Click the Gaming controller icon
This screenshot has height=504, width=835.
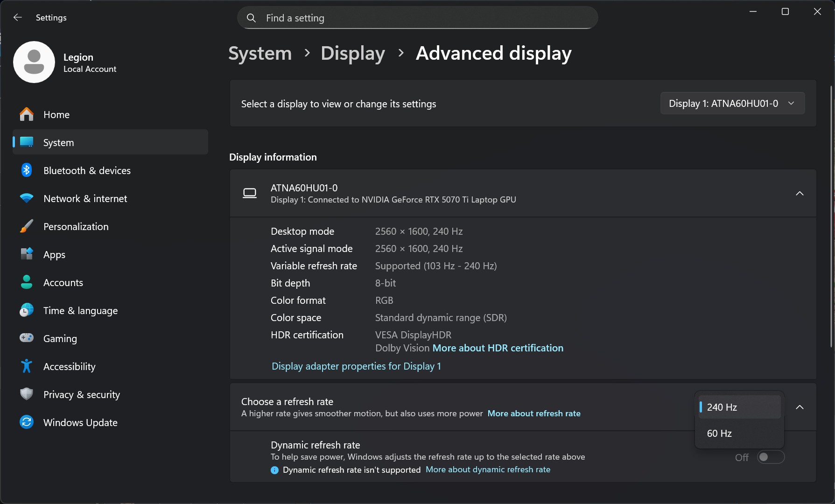[x=27, y=338]
